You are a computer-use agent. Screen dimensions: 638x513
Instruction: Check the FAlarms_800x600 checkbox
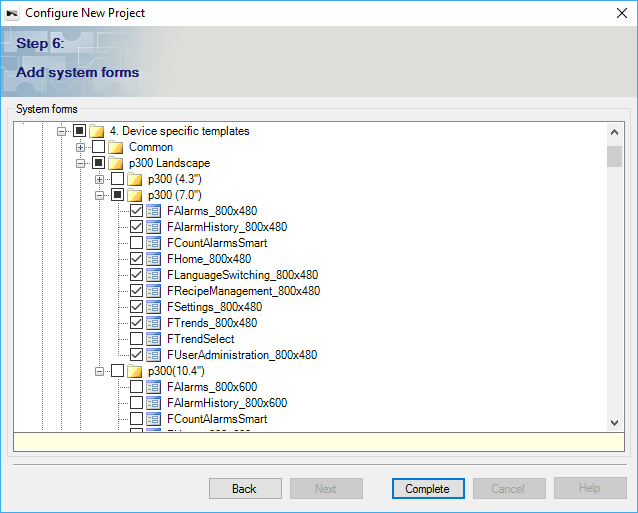(136, 386)
